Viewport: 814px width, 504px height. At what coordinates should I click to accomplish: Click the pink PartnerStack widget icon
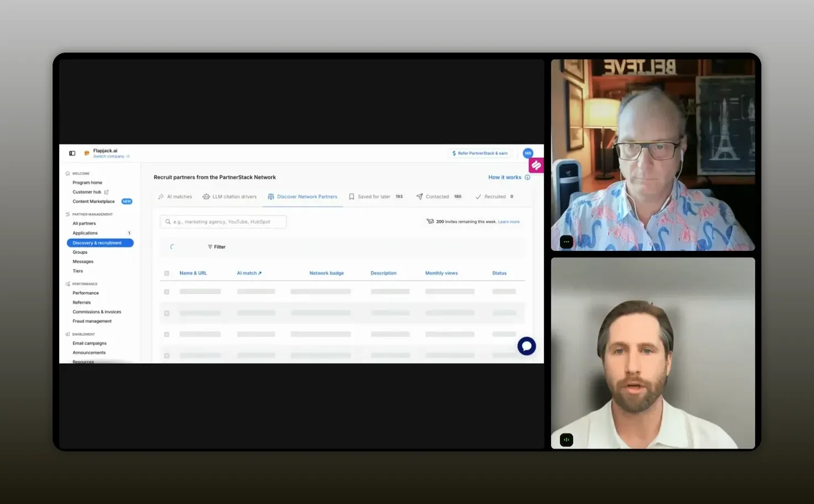coord(536,165)
